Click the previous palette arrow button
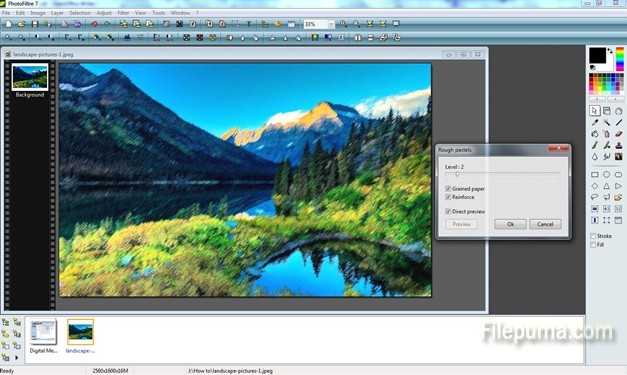This screenshot has height=375, width=627. tap(597, 99)
